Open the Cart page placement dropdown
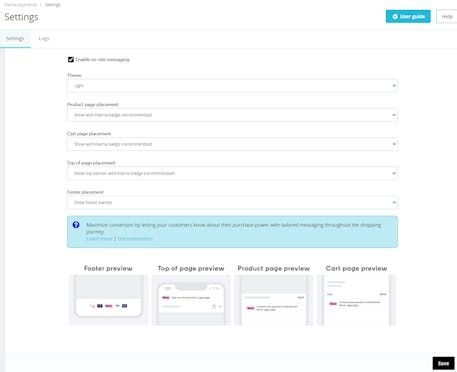 [232, 144]
